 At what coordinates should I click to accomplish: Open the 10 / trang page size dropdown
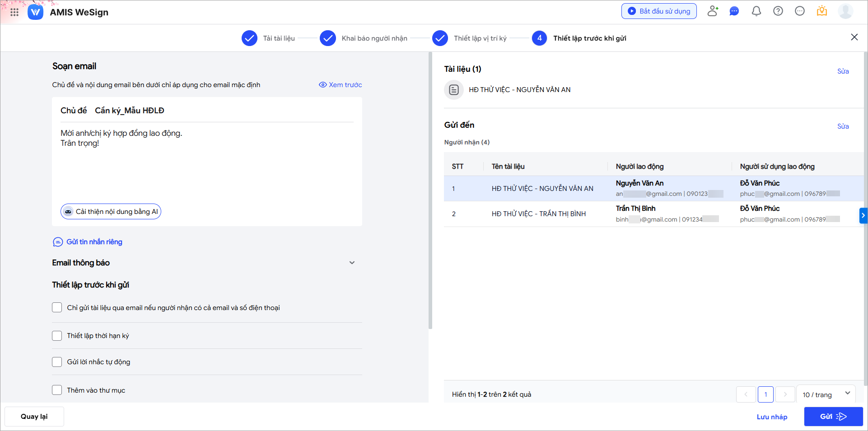coord(826,394)
